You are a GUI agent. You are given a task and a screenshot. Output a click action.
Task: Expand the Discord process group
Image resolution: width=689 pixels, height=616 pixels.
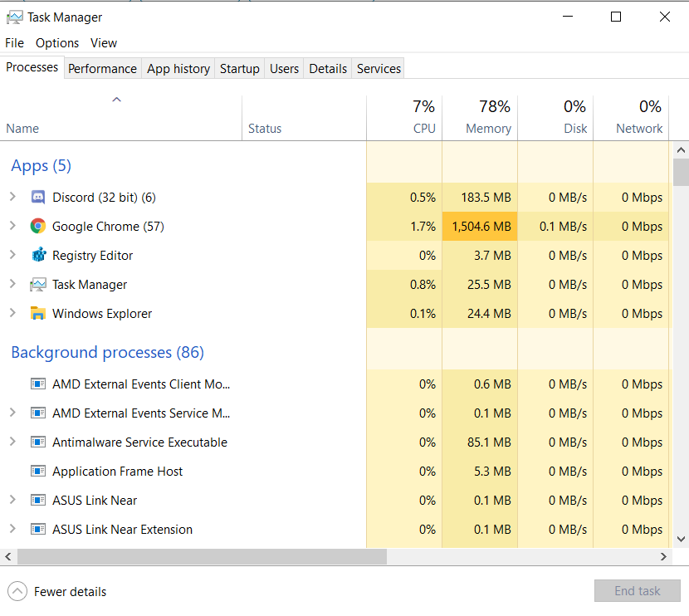point(12,197)
